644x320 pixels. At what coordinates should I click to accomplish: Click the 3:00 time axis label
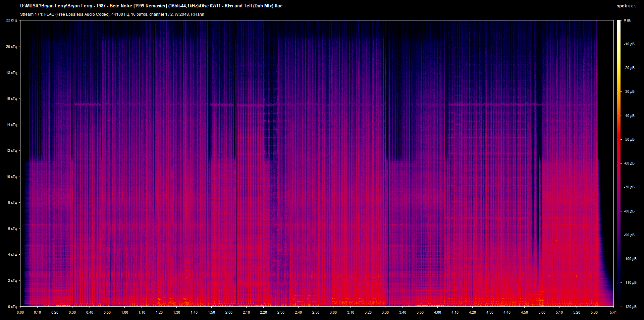tap(333, 312)
